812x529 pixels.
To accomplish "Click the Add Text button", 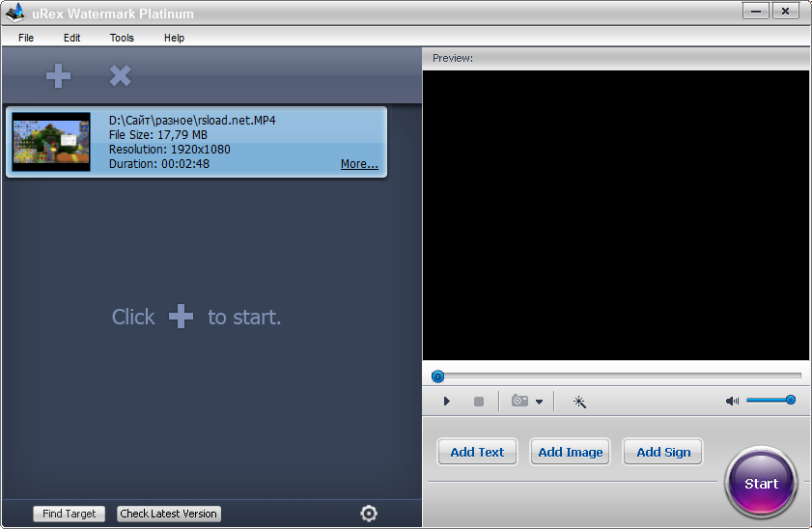I will click(477, 452).
